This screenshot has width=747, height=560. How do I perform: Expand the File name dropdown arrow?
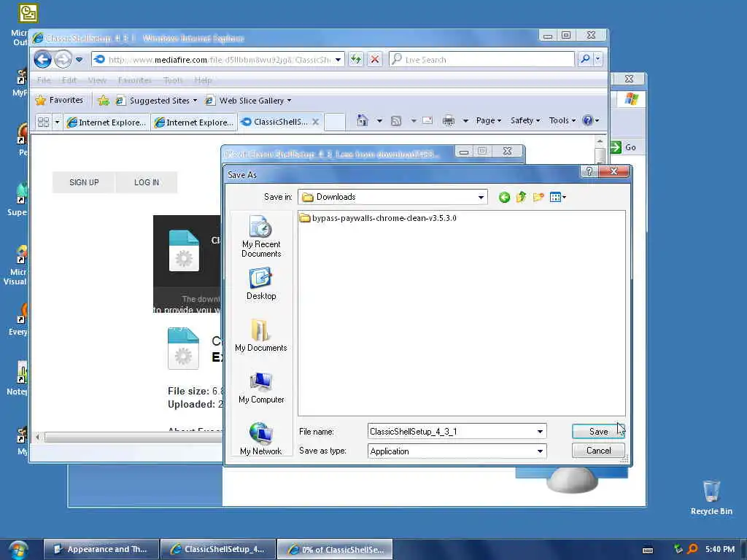point(541,432)
